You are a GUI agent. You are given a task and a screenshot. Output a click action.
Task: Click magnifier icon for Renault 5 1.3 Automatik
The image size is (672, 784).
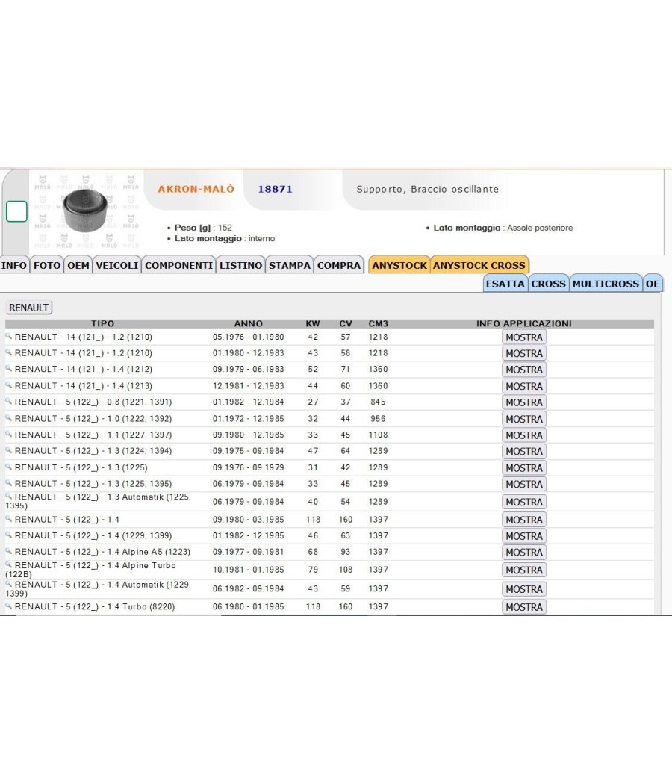[8, 496]
